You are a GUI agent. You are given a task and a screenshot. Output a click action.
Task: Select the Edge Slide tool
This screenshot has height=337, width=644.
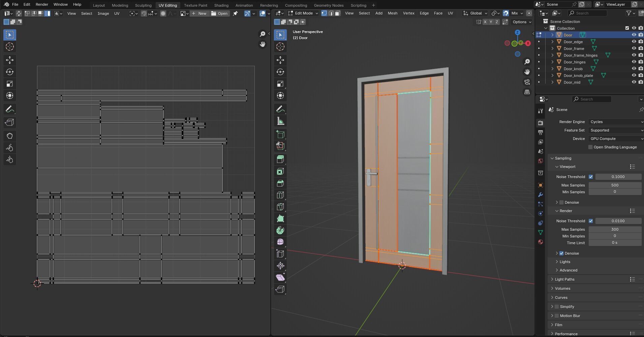[280, 254]
